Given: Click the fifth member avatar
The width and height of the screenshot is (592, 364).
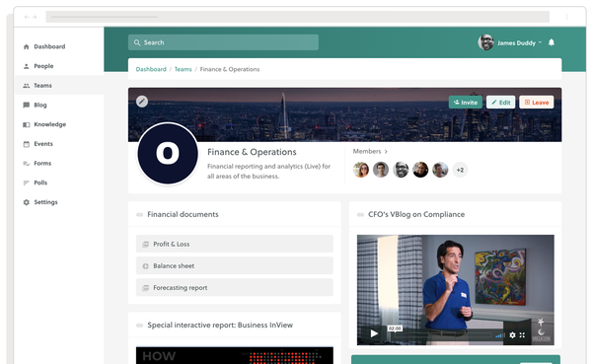Looking at the screenshot, I should pyautogui.click(x=440, y=170).
